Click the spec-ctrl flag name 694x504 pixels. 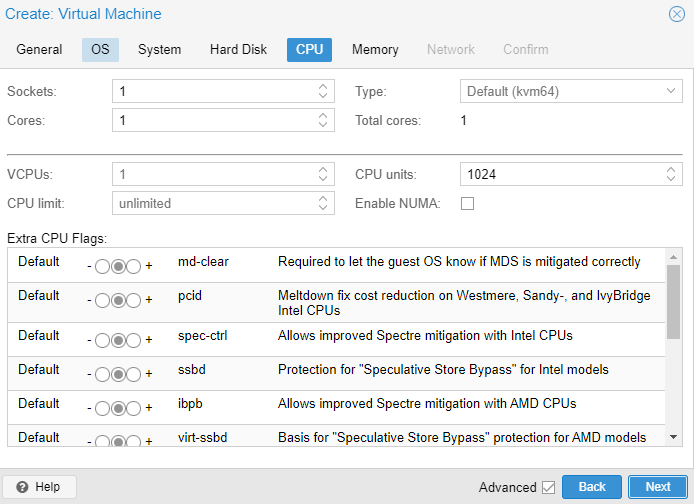click(203, 335)
